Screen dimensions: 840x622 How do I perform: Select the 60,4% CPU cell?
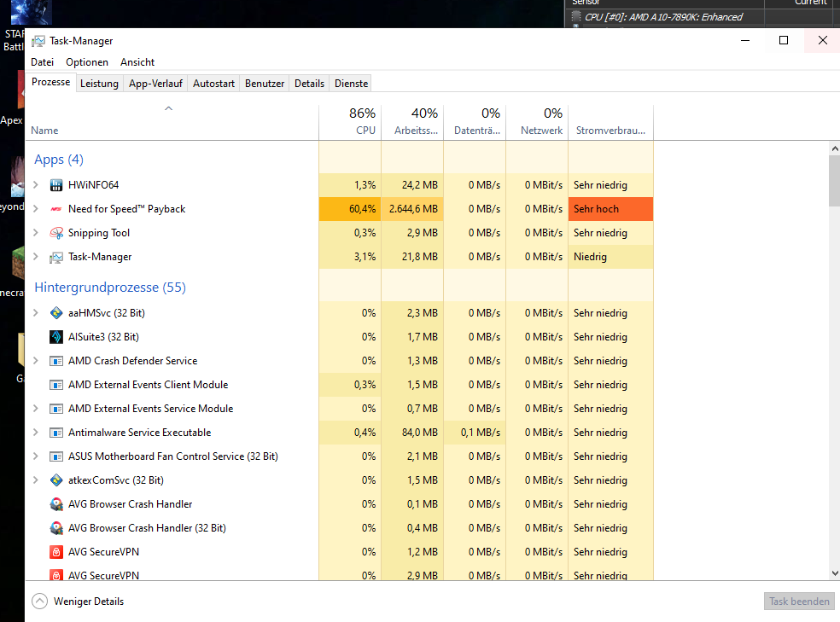coord(350,209)
